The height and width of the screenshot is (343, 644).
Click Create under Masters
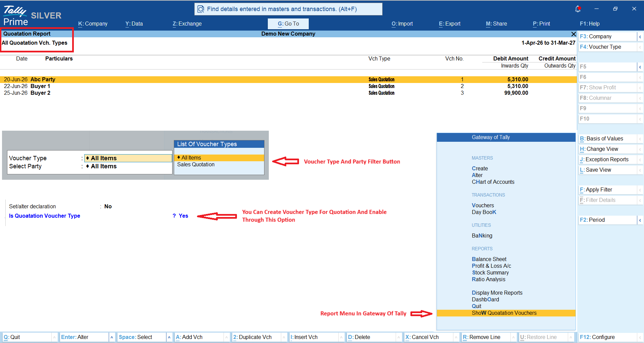click(480, 169)
